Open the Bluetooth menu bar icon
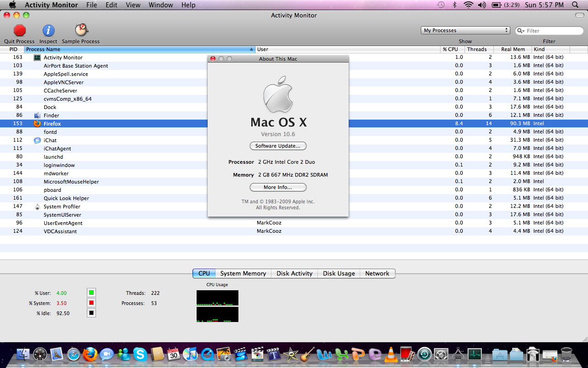This screenshot has height=368, width=588. tap(455, 5)
